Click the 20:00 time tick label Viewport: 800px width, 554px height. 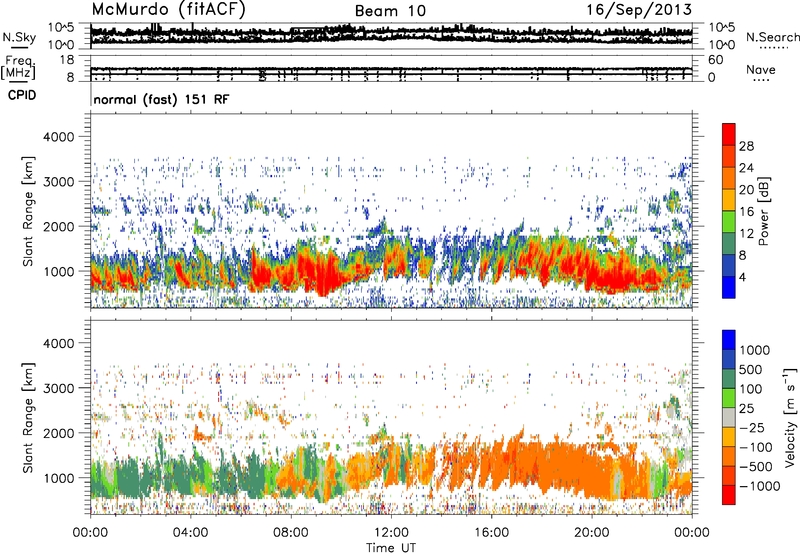point(591,533)
